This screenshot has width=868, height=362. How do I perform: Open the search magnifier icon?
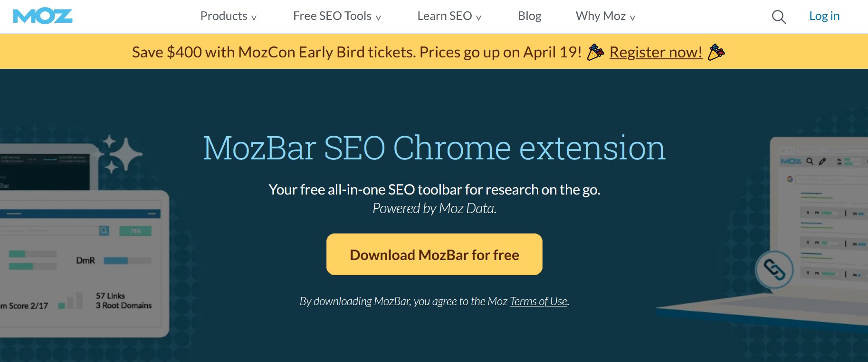tap(779, 17)
